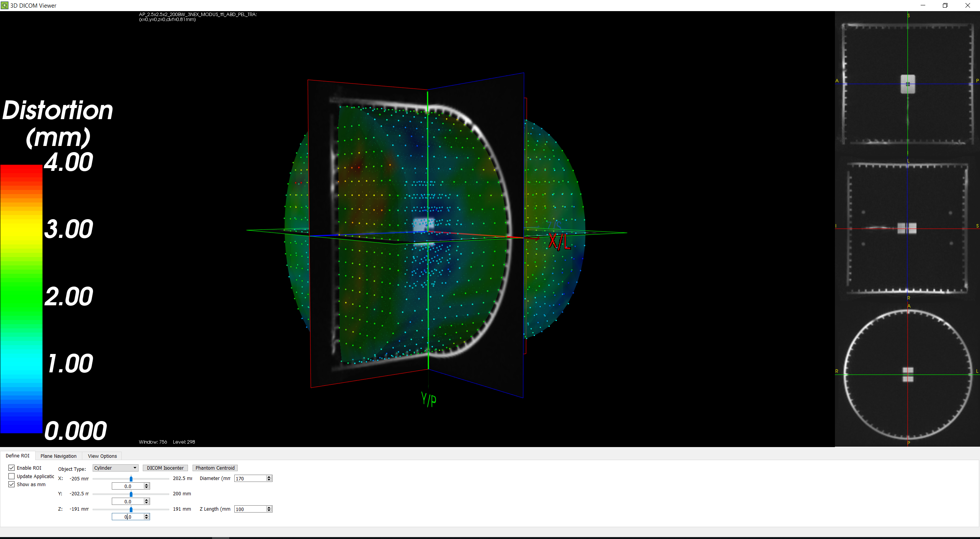Expand the Diameter mm dropdown
The height and width of the screenshot is (539, 980).
pos(270,478)
